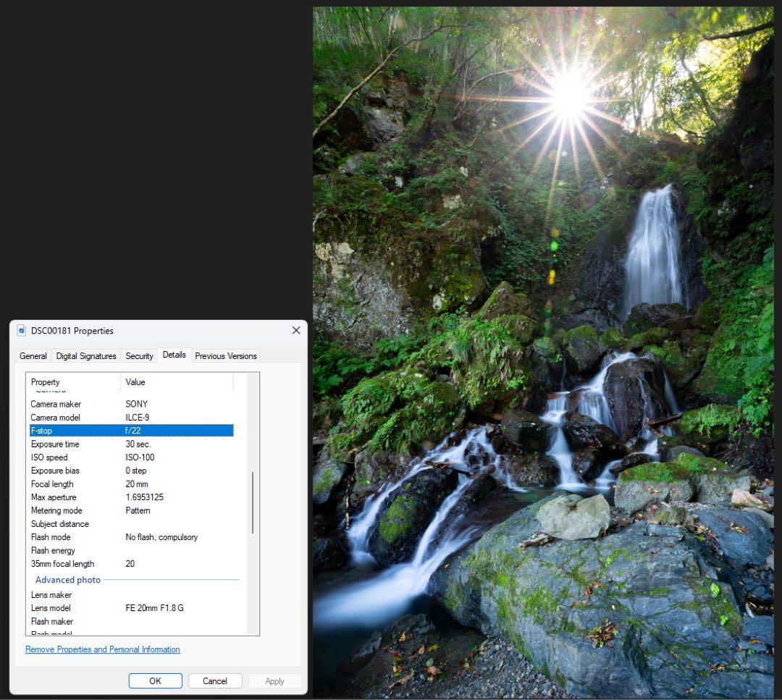Open the Digital Signatures tab
Image resolution: width=782 pixels, height=700 pixels.
click(x=86, y=356)
